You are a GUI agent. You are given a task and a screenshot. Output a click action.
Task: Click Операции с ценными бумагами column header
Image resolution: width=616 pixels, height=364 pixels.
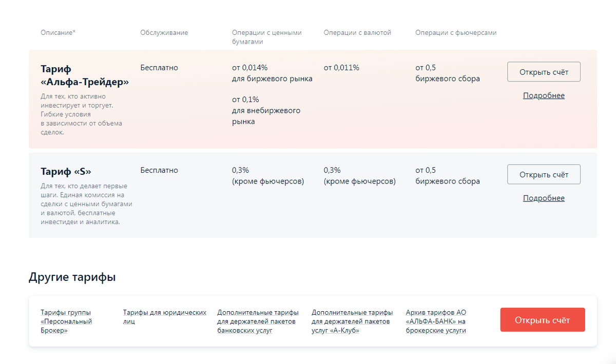(x=266, y=37)
